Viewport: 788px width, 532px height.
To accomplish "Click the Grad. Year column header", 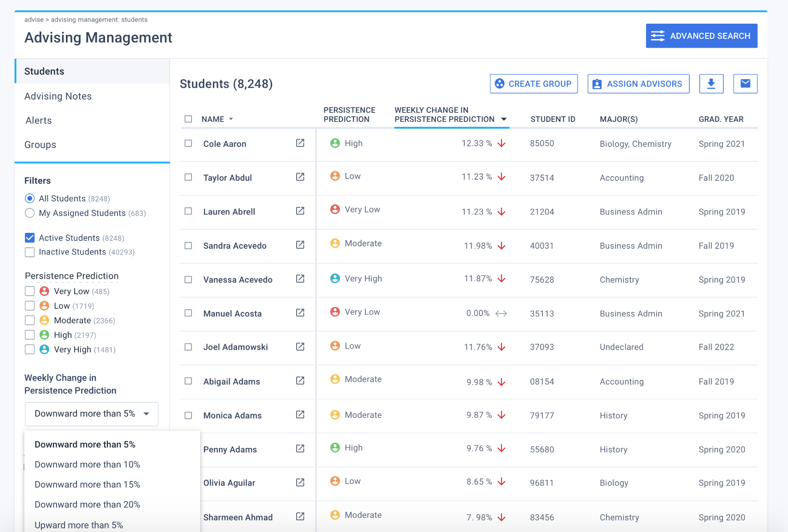I will tap(721, 119).
